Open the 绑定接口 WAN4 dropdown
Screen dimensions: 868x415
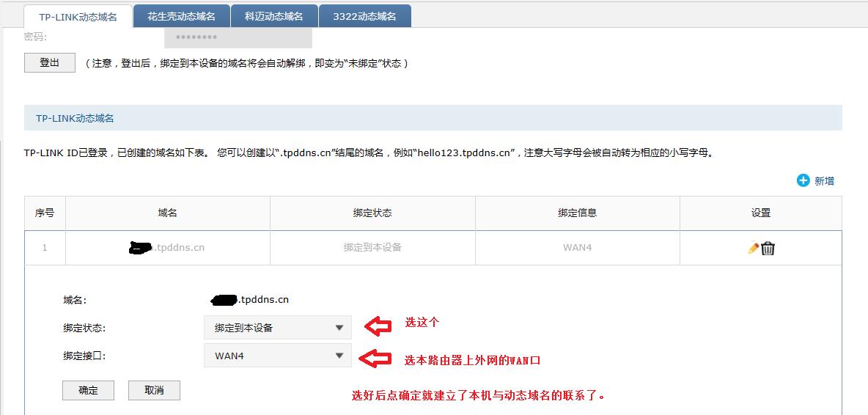pos(277,356)
